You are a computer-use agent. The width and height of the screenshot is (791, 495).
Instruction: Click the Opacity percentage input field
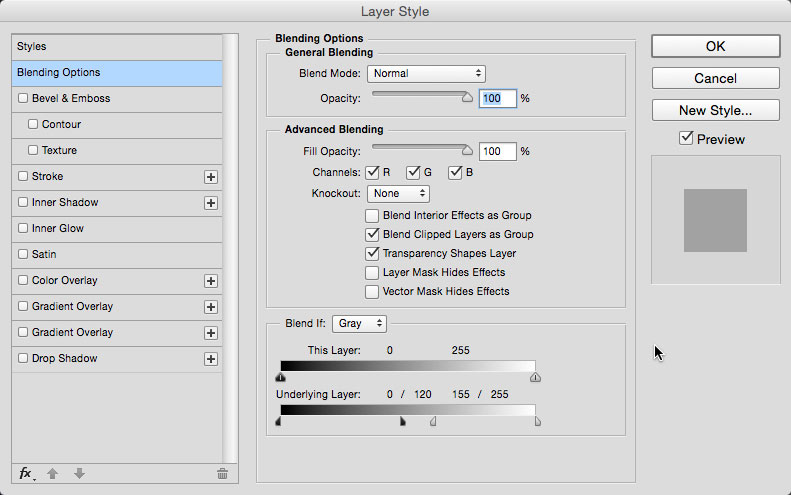pyautogui.click(x=497, y=98)
